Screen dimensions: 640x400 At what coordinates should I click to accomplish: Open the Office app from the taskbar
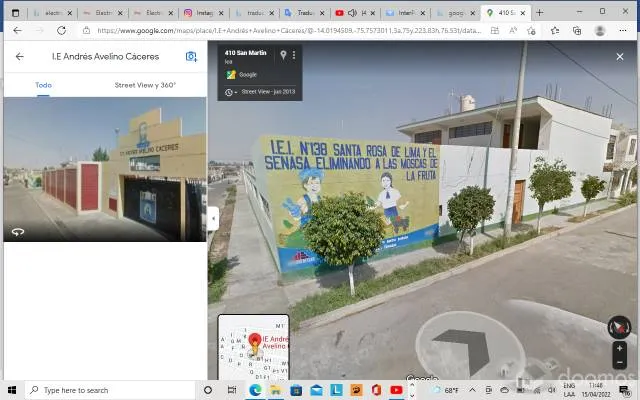point(376,390)
